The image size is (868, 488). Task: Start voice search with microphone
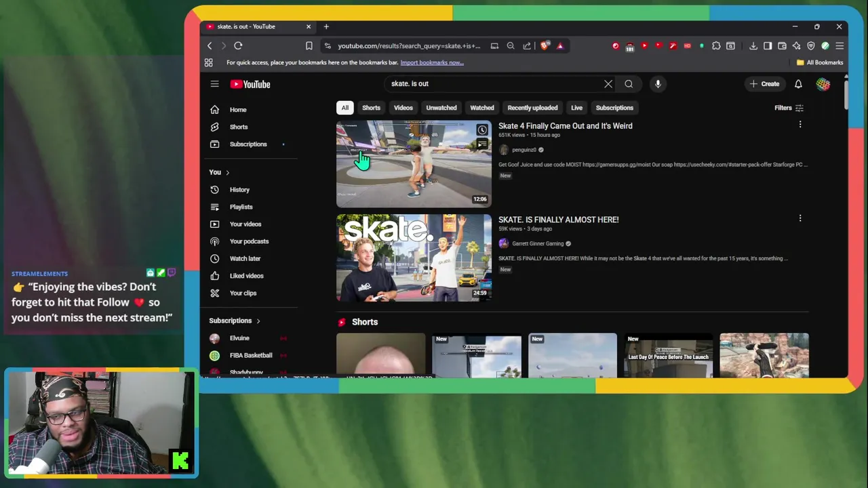(x=658, y=84)
